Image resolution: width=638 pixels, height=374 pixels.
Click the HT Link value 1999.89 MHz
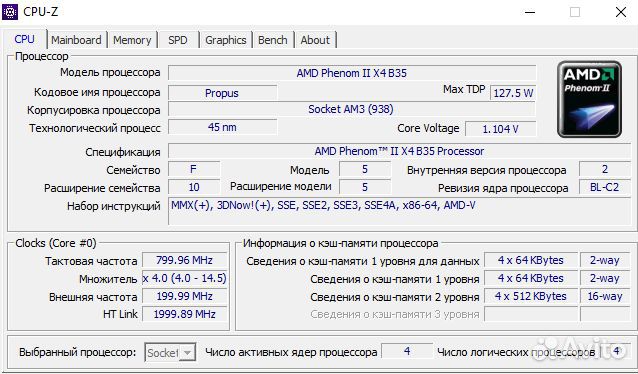[184, 314]
